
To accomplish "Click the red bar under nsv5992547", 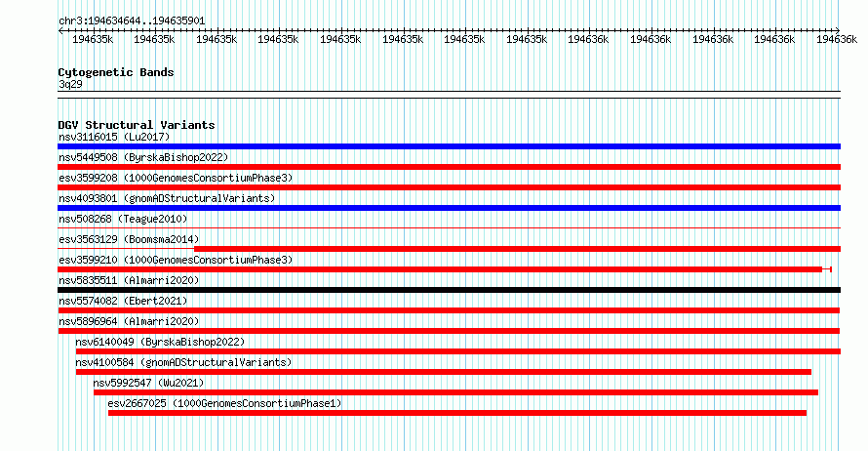I will pos(455,392).
